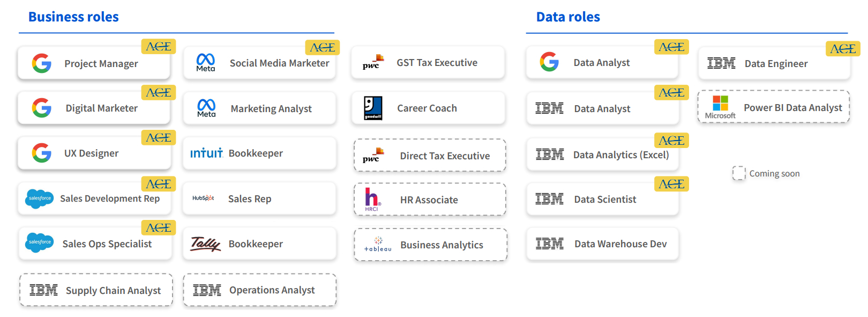Click the Microsoft logo on Power BI card

pos(720,107)
